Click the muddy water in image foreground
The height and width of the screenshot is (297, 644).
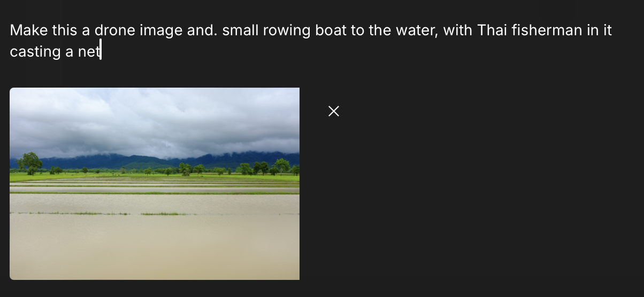(155, 246)
